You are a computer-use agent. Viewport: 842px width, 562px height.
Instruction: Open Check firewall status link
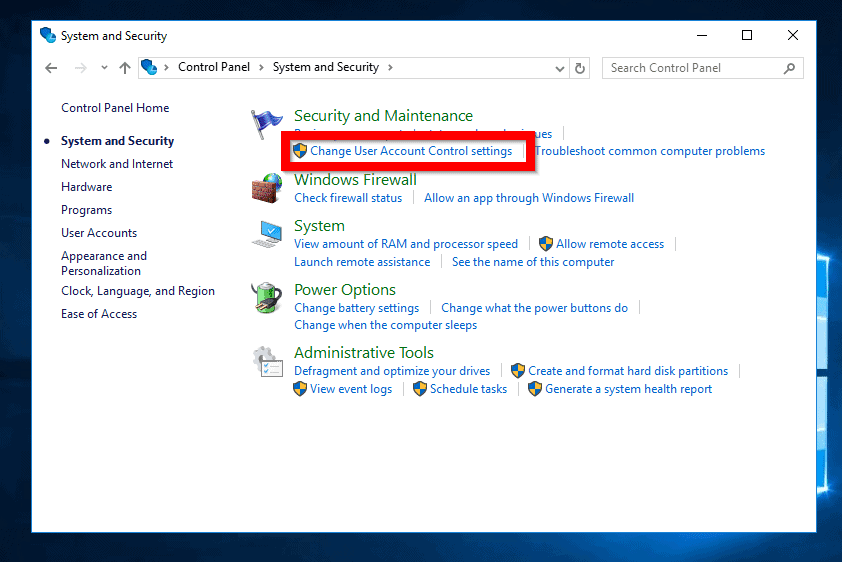(x=348, y=198)
